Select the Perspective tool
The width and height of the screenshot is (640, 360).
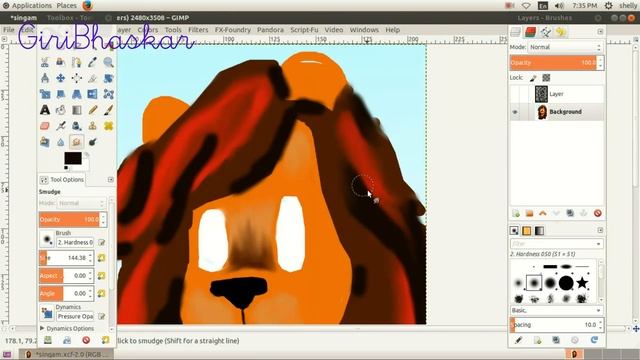[77, 94]
